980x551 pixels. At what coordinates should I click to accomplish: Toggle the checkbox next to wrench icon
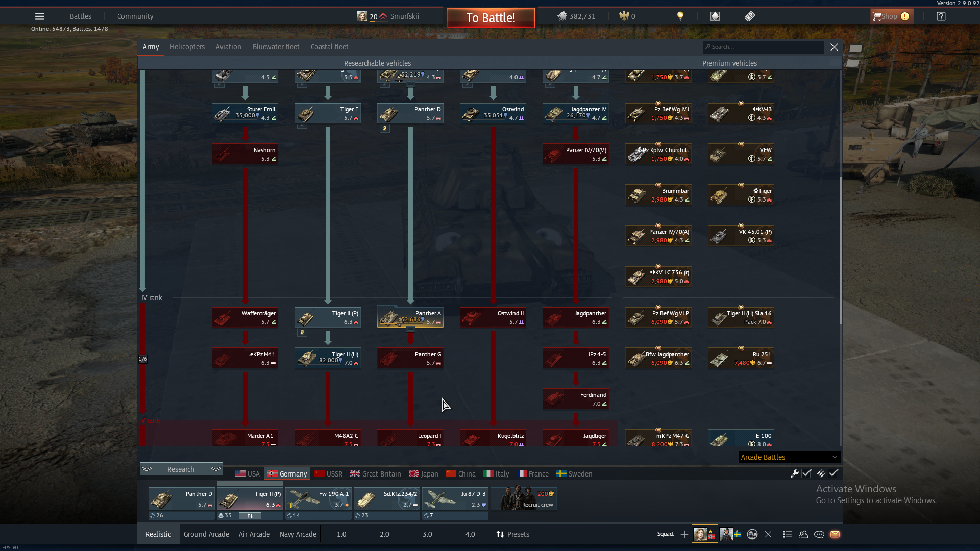pyautogui.click(x=806, y=473)
